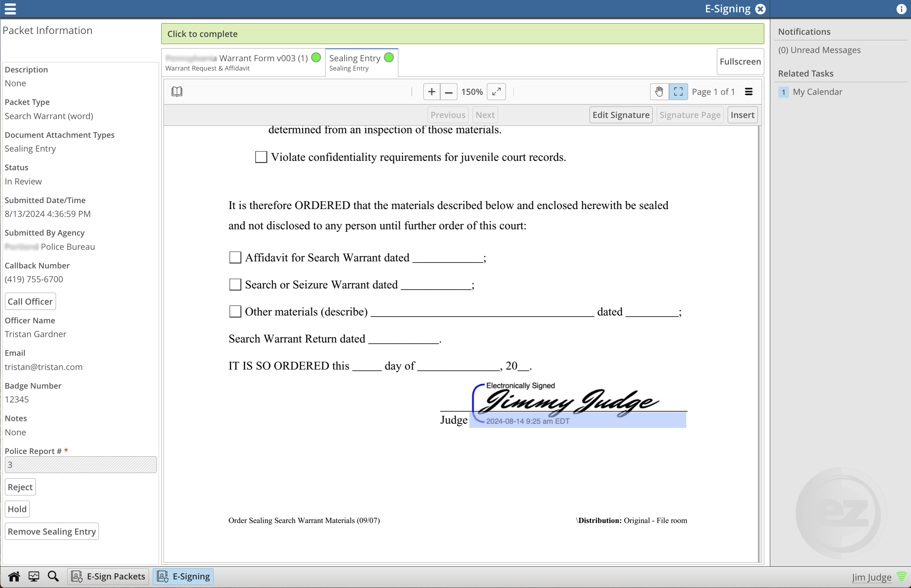Viewport: 911px width, 588px height.
Task: Click the search magnifier in taskbar
Action: coord(53,576)
